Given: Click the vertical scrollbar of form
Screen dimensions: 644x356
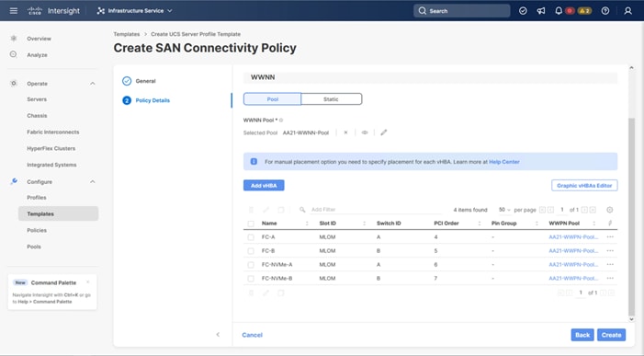Looking at the screenshot, I should point(631,218).
